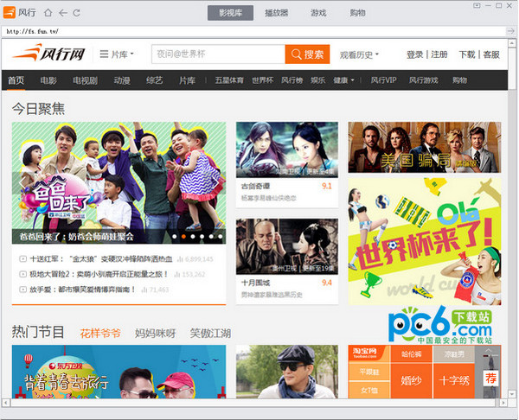Click the 风行网 logo
The width and height of the screenshot is (519, 420).
tap(48, 54)
